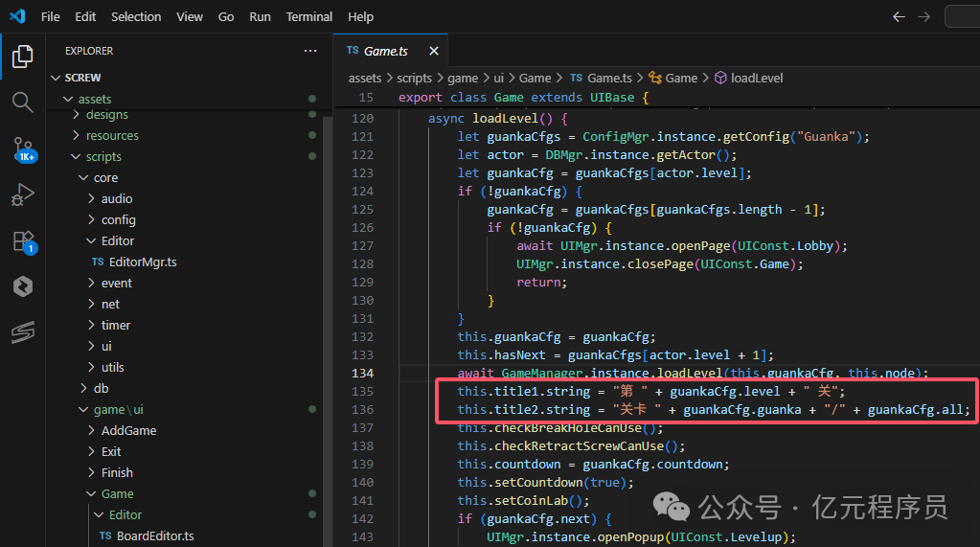Open the Run menu
The image size is (980, 547).
260,17
